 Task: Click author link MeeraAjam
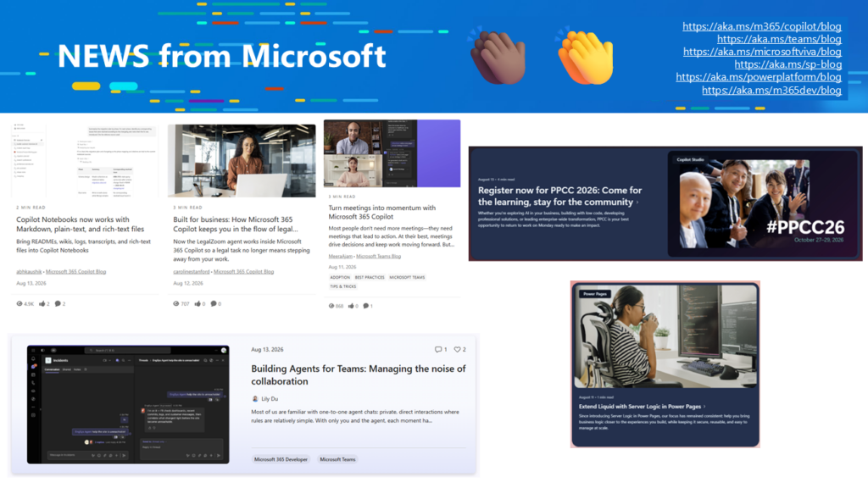tap(341, 256)
